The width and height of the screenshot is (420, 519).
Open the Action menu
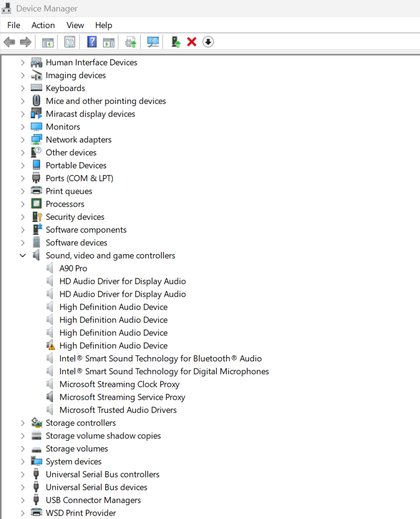43,25
